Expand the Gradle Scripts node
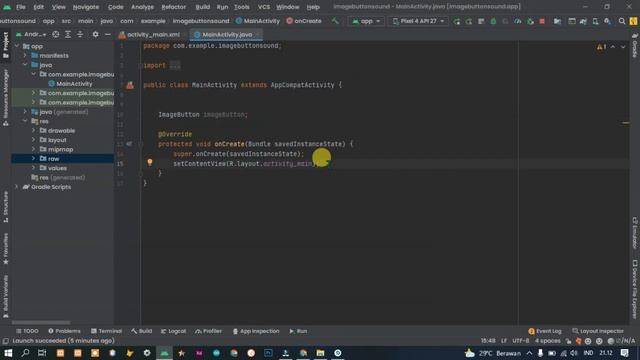Viewport: 640px width, 360px height. pos(16,187)
